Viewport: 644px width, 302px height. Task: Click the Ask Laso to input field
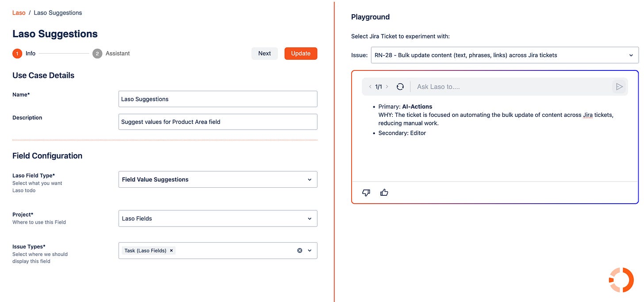[464, 86]
